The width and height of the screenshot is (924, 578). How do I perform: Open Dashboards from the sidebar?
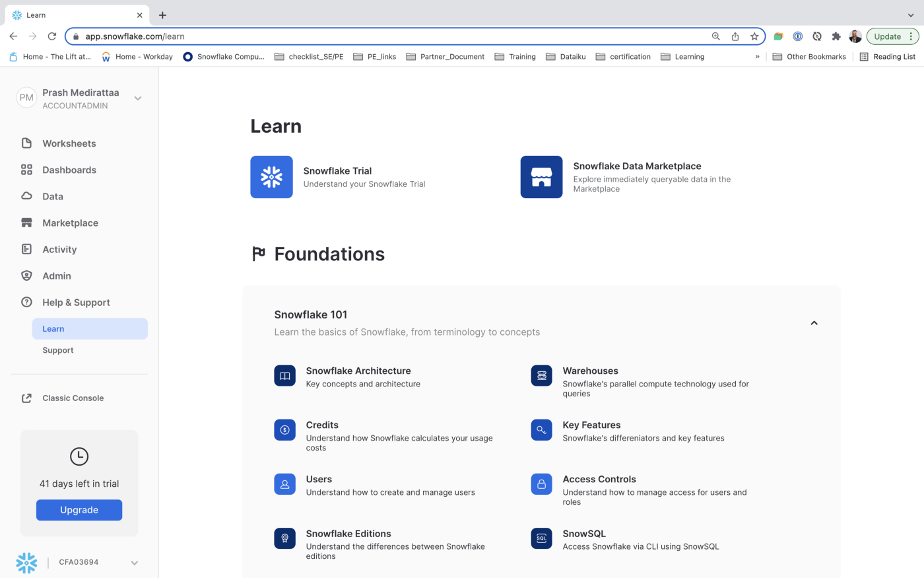[69, 170]
